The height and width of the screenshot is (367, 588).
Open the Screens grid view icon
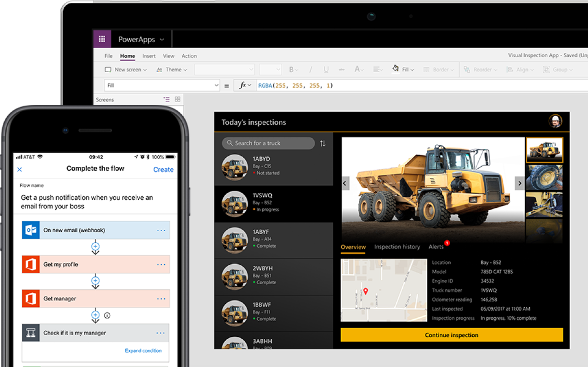pyautogui.click(x=177, y=99)
